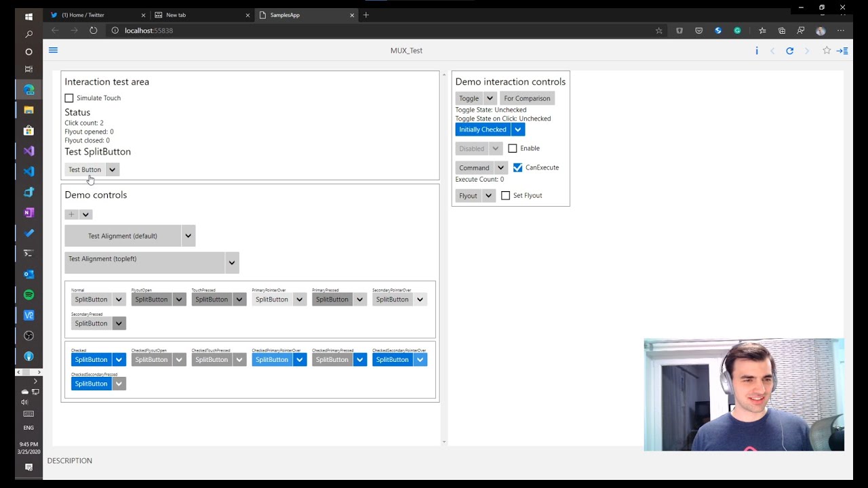The height and width of the screenshot is (488, 868).
Task: Favorite this sample with star outline icon
Action: point(827,51)
